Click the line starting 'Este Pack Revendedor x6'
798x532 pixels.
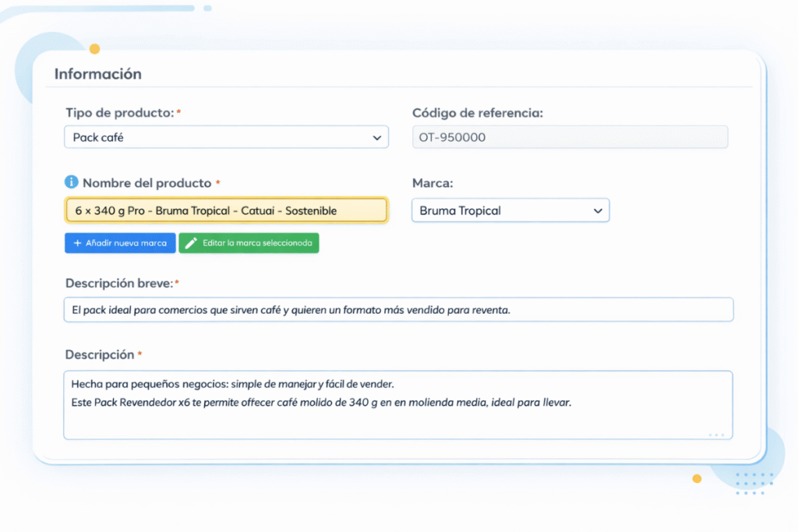tap(321, 402)
